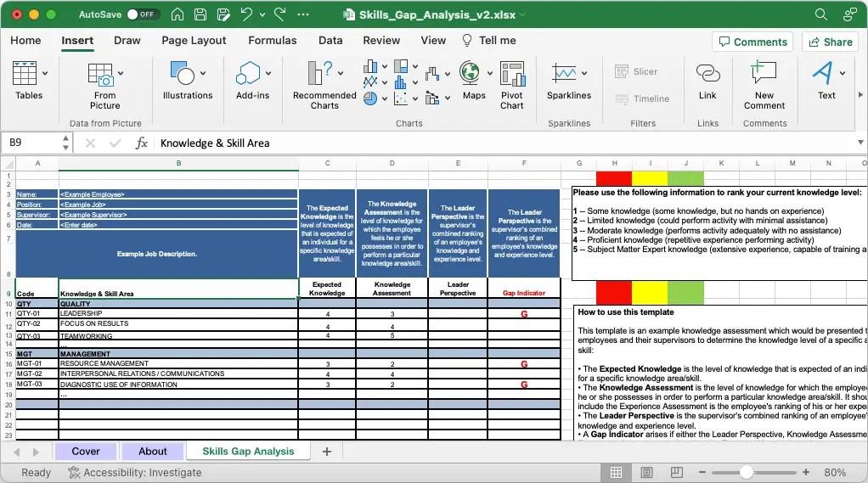Open the Review tab
The height and width of the screenshot is (483, 868).
(381, 41)
